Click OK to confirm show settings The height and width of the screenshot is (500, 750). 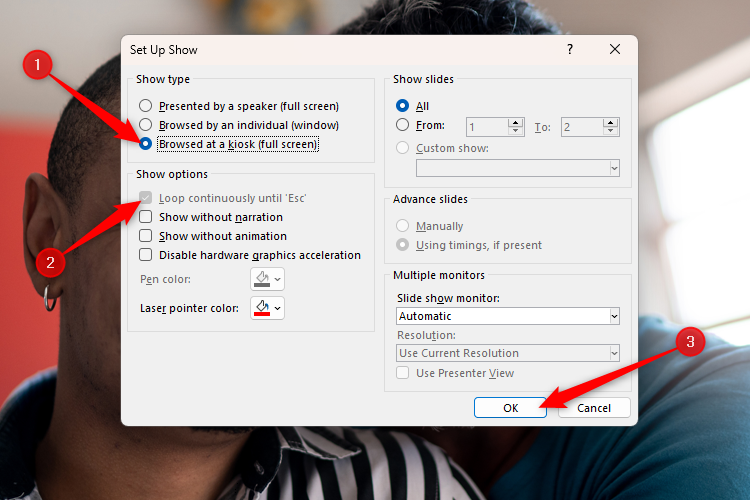(x=510, y=408)
